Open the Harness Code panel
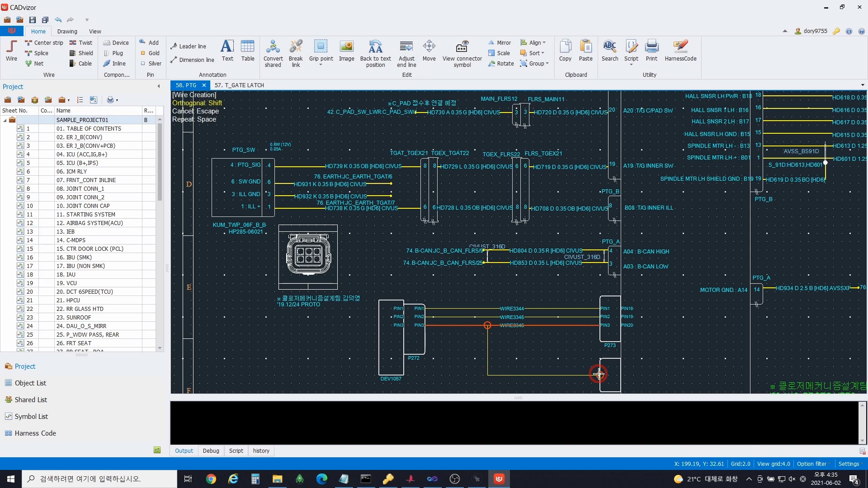Screen dimensions: 868x488 (x=35, y=433)
